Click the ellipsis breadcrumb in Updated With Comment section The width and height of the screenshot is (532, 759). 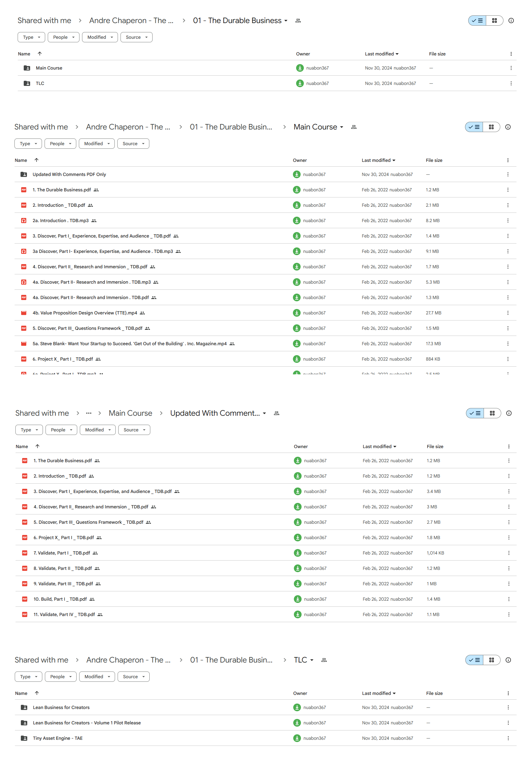[x=88, y=413]
